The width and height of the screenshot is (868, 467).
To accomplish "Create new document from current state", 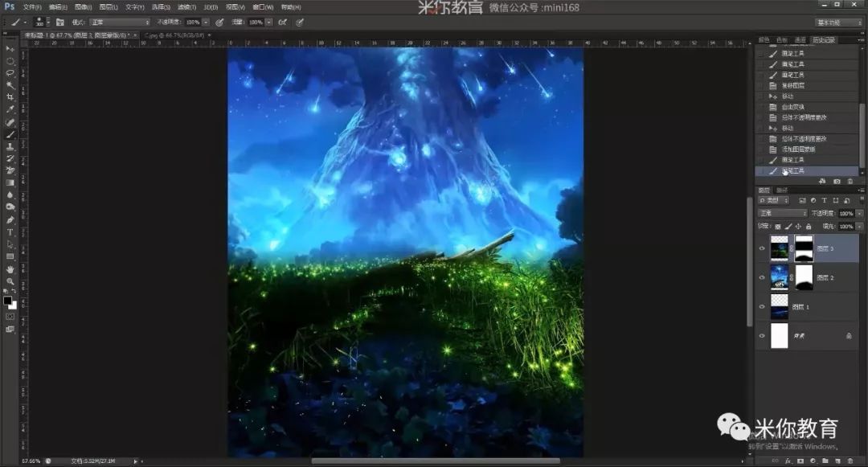I will [823, 181].
